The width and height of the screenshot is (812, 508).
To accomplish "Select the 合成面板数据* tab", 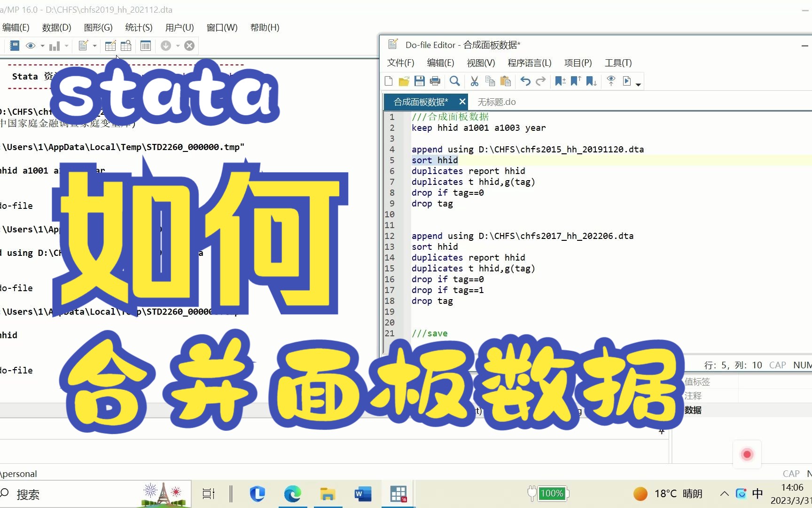I will [421, 102].
